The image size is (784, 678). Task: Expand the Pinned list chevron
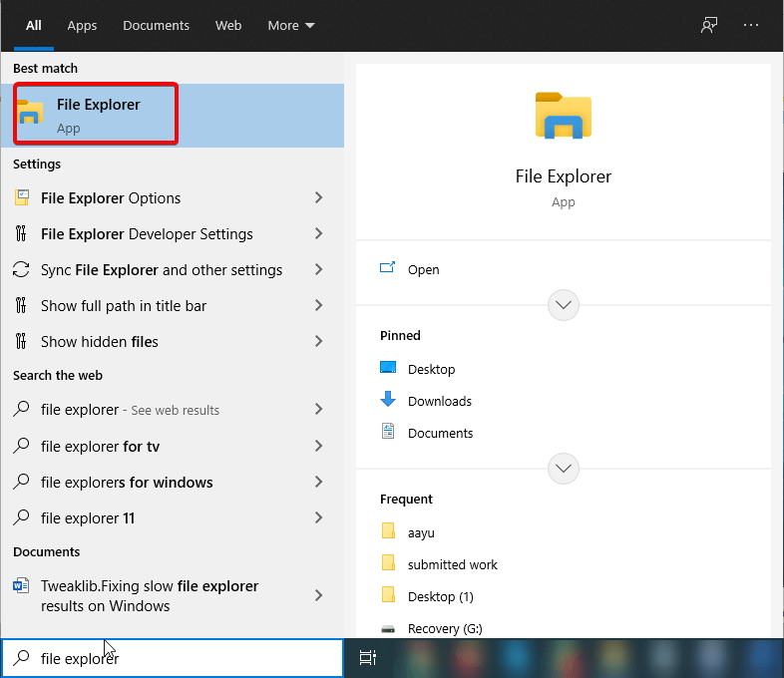point(564,467)
